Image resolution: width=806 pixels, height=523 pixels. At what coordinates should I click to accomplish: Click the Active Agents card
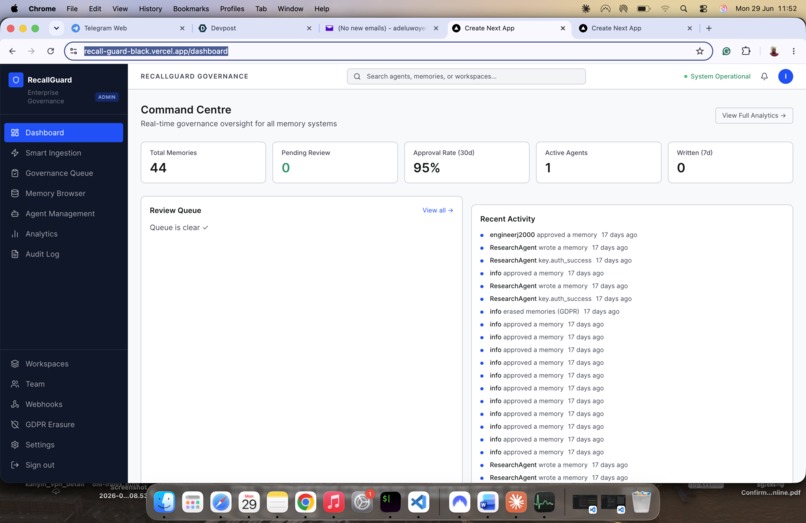point(598,162)
